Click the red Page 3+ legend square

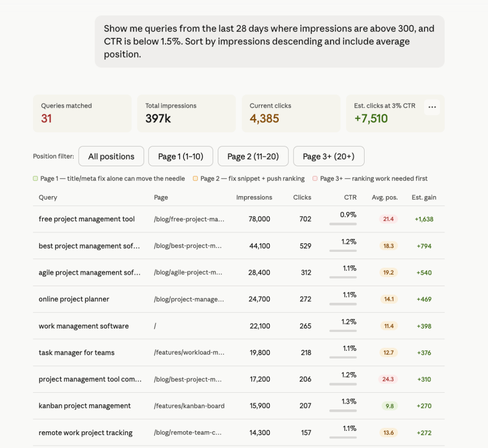click(x=315, y=179)
